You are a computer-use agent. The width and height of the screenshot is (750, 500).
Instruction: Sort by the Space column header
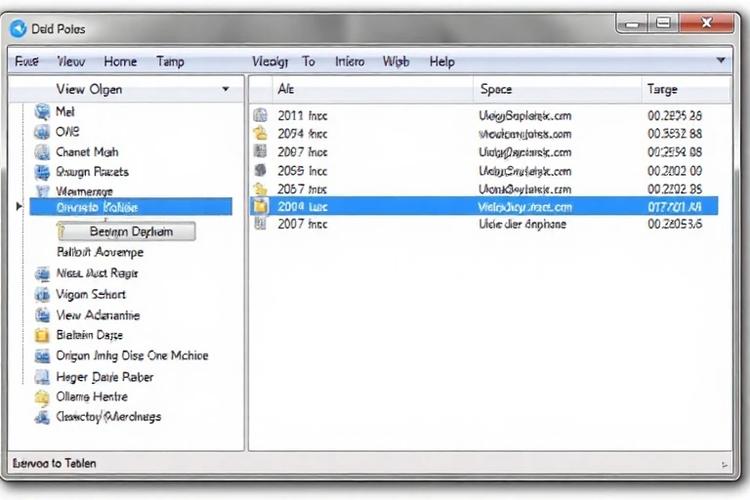[496, 90]
